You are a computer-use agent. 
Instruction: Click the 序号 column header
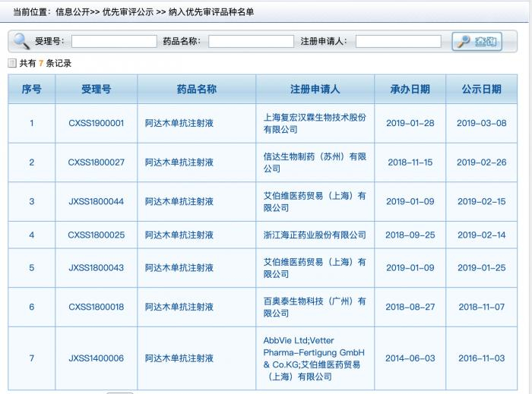tap(32, 89)
